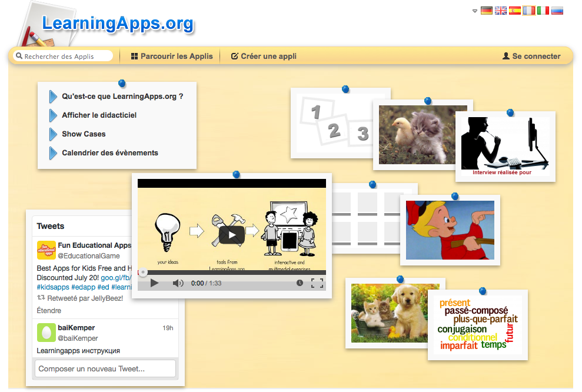Click the British flag language icon
Screen dimensions: 582x392
[500, 10]
